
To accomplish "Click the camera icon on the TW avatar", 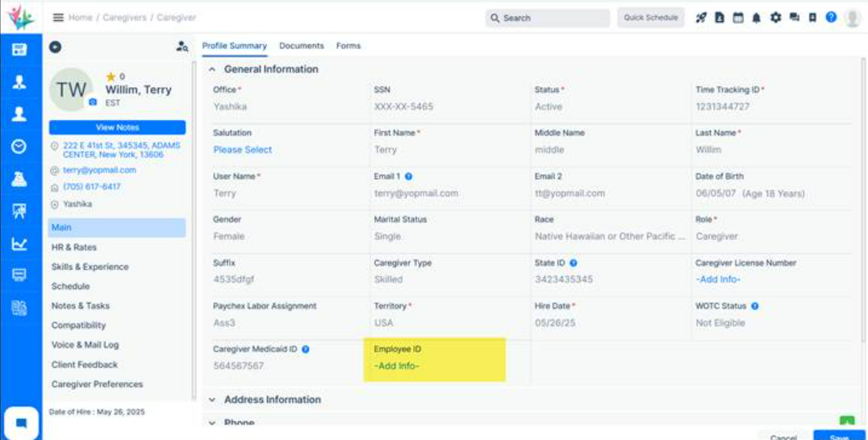I will click(x=93, y=102).
